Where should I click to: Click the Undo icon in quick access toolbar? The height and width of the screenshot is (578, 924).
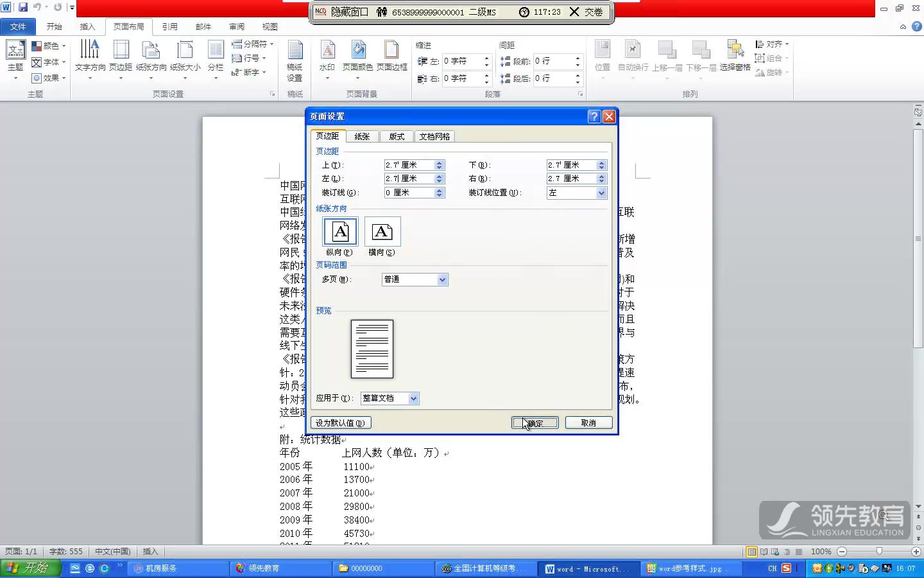[37, 7]
